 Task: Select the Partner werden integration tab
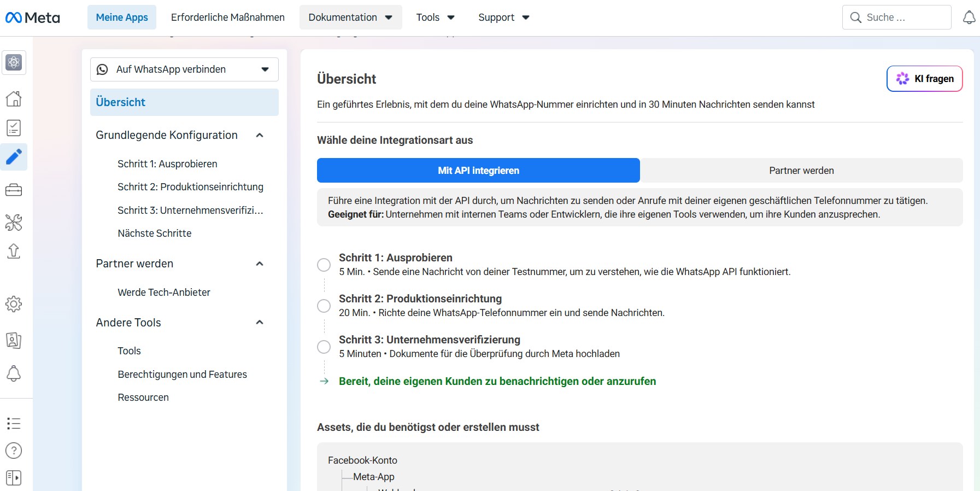coord(801,171)
